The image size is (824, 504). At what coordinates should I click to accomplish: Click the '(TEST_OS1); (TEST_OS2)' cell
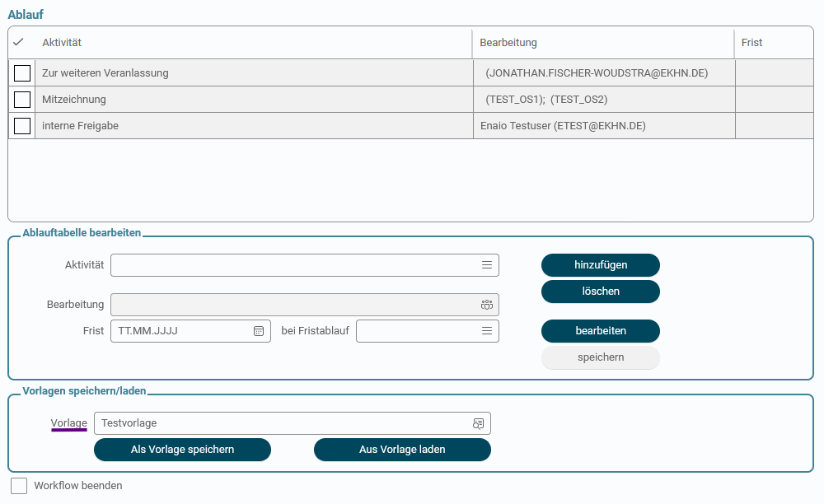pyautogui.click(x=604, y=99)
